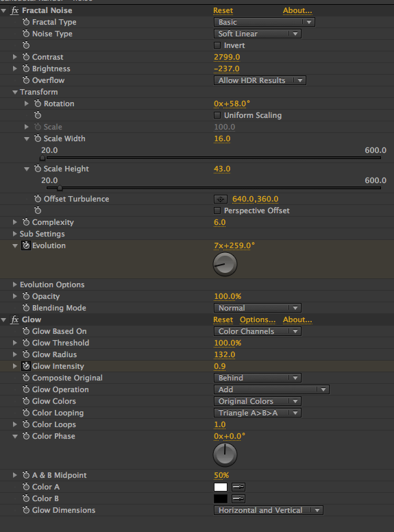This screenshot has height=532, width=394.
Task: Click the Opacity stopwatch icon
Action: 26,296
